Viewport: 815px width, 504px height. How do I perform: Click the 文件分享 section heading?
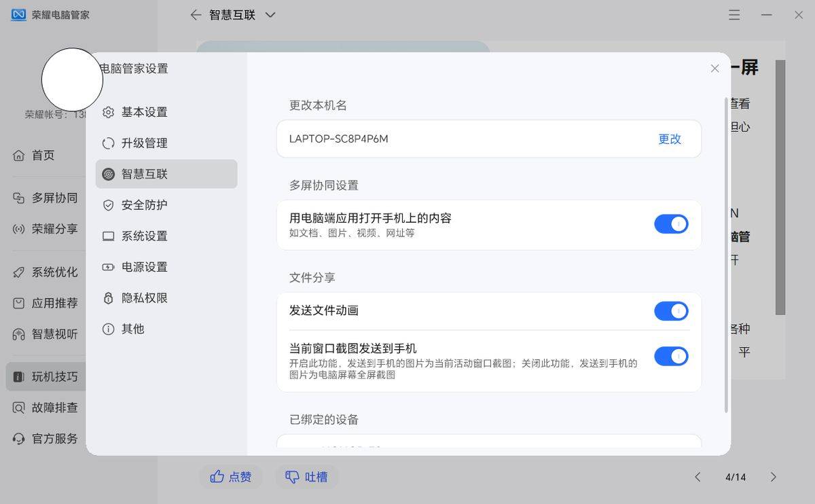312,278
